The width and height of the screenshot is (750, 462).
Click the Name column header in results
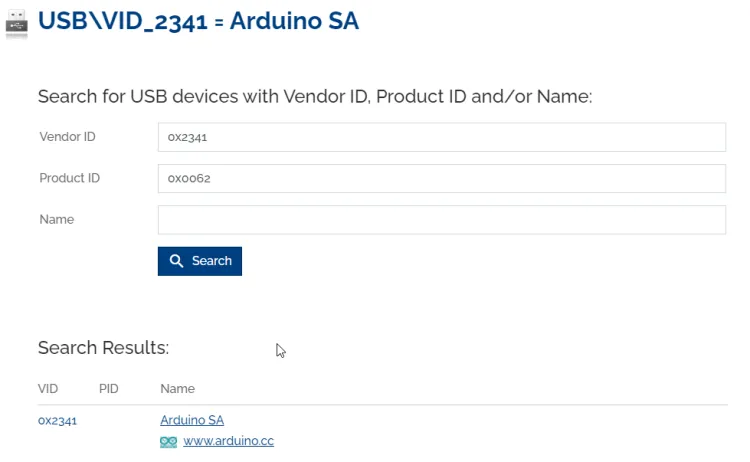[x=177, y=388]
